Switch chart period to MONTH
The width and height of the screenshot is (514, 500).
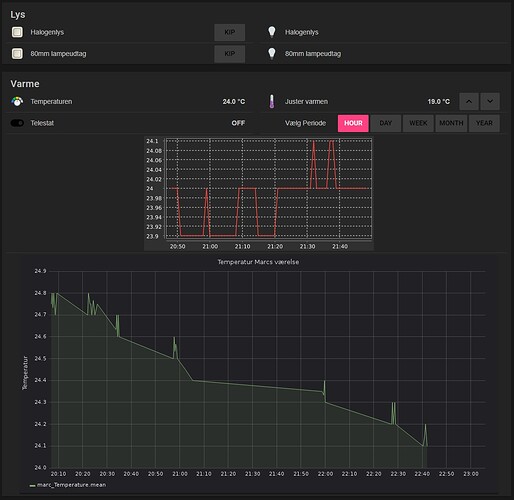click(x=451, y=123)
